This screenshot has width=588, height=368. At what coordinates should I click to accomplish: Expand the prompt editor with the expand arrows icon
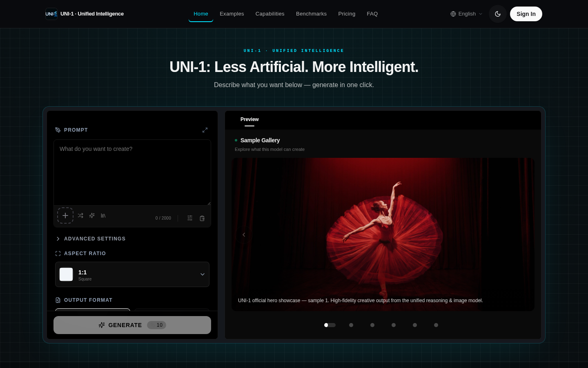tap(205, 130)
